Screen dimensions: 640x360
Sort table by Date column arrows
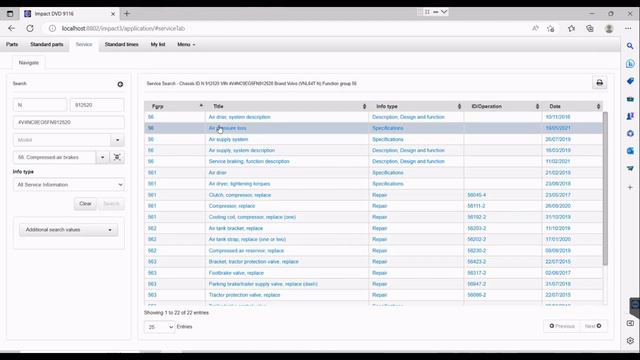[598, 106]
